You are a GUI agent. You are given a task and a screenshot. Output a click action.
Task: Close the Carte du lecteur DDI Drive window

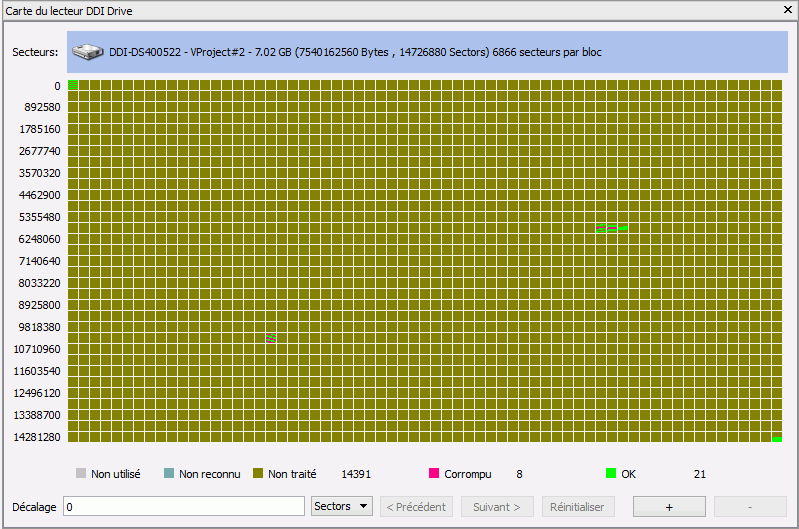point(787,10)
